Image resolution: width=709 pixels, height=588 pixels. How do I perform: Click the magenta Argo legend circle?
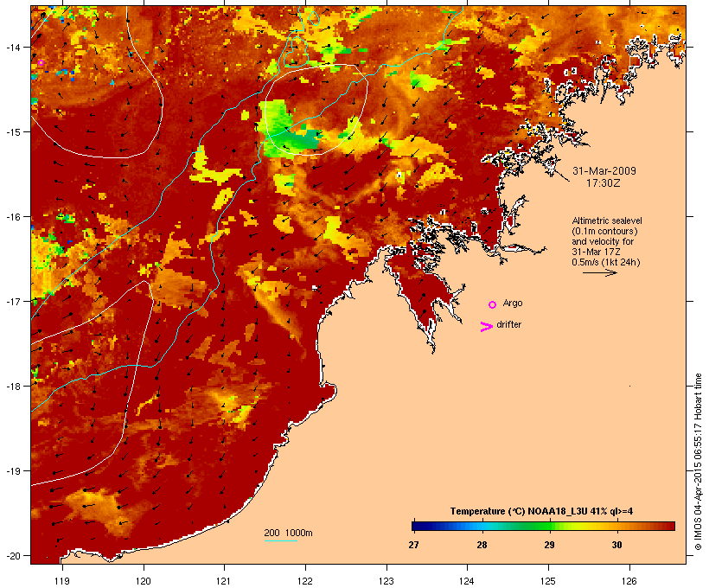click(493, 305)
